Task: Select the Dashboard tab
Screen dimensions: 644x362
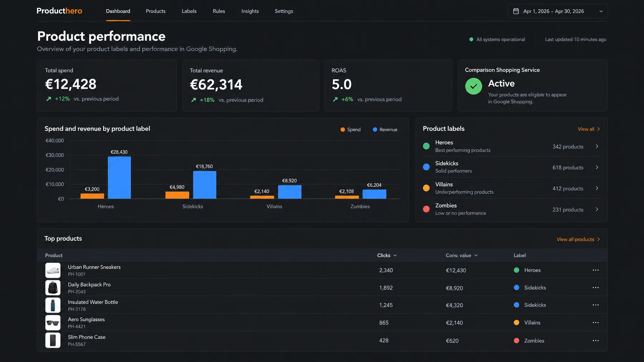Action: (x=118, y=11)
